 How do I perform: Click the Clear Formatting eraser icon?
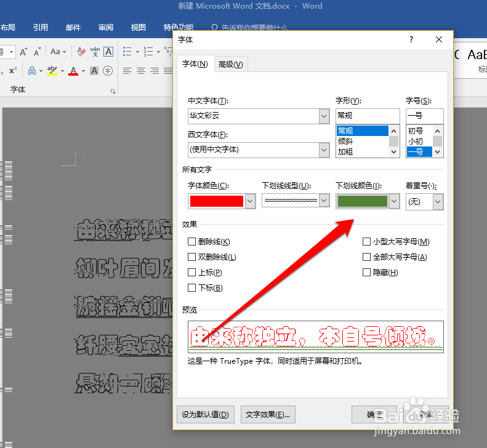[81, 52]
